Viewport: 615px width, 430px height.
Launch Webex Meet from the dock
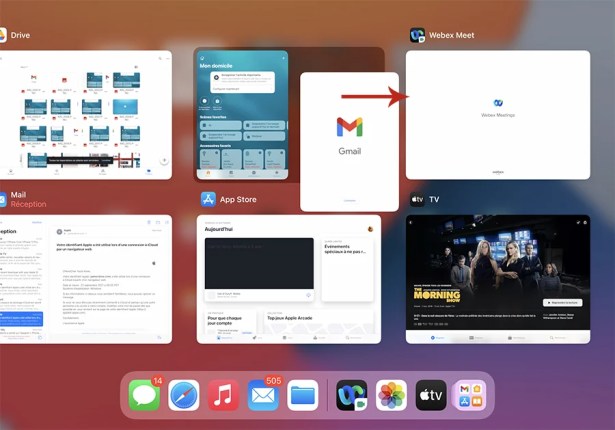352,395
